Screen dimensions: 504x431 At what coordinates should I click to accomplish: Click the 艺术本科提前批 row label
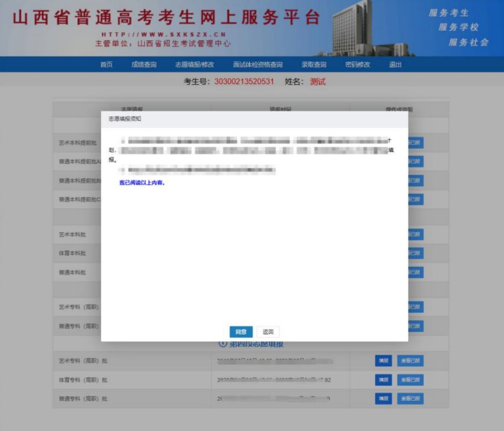(78, 143)
